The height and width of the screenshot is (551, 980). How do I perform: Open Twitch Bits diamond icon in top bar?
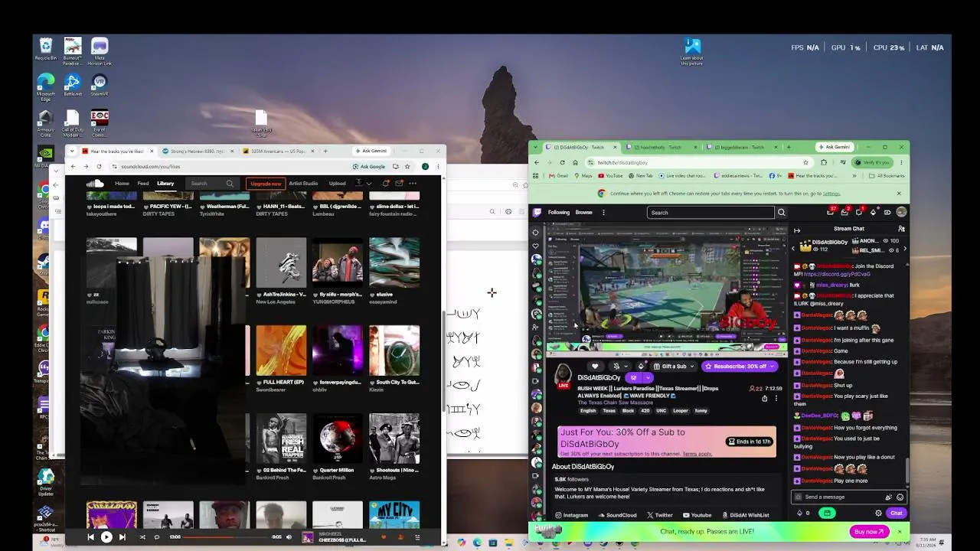click(x=873, y=212)
